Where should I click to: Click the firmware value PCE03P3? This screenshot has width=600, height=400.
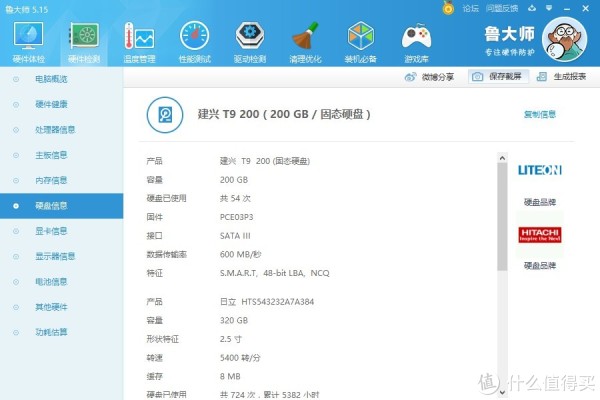click(x=236, y=217)
